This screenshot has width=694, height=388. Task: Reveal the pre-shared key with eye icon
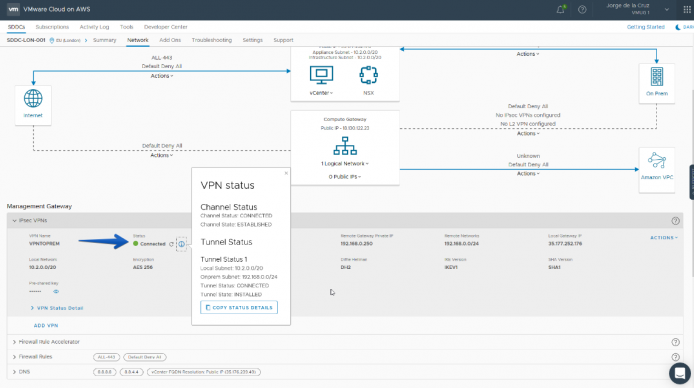pos(56,292)
